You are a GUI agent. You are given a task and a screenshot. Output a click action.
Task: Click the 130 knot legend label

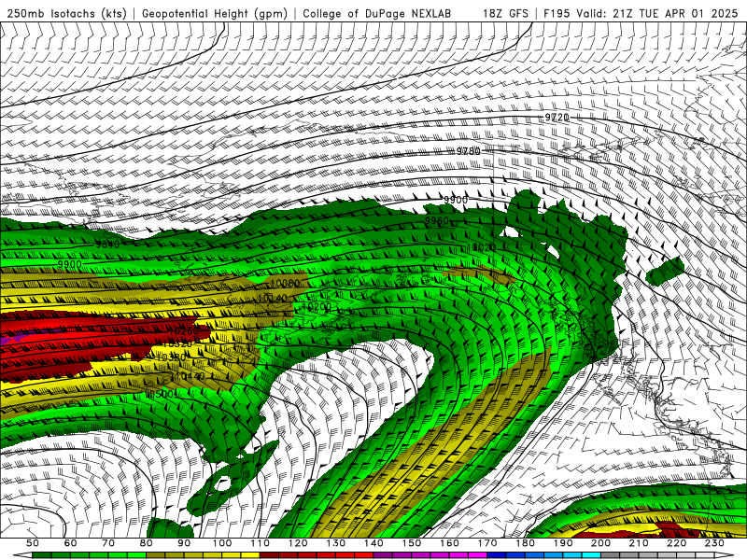[x=336, y=543]
